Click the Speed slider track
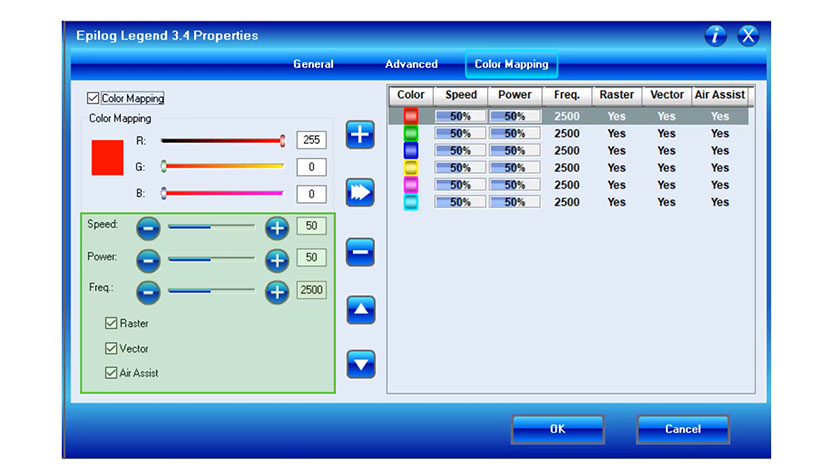This screenshot has width=830, height=473. (211, 226)
